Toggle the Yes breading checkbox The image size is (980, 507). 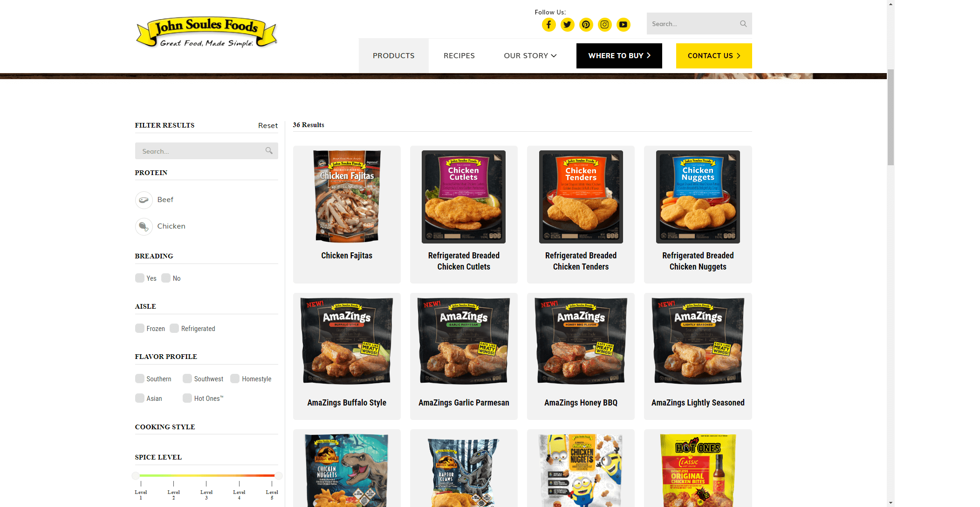click(x=139, y=277)
